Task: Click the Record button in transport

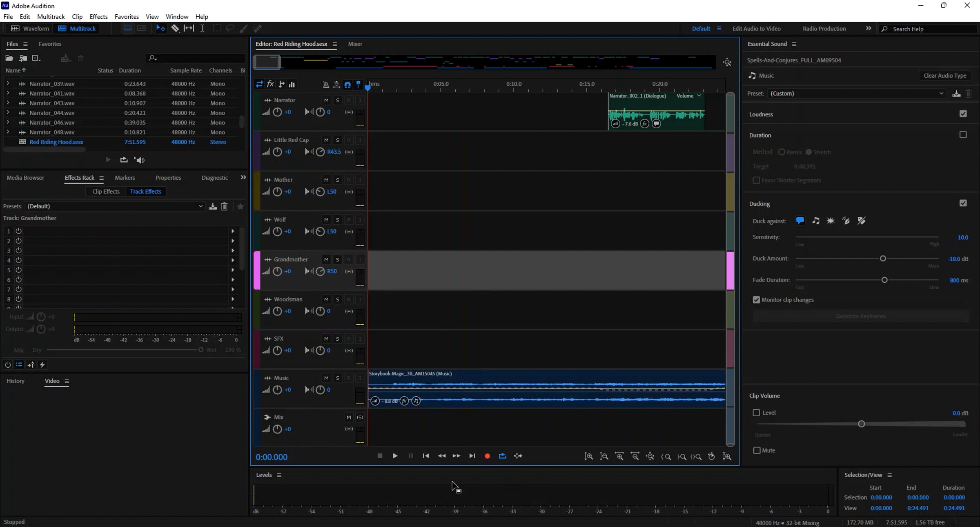Action: point(487,456)
